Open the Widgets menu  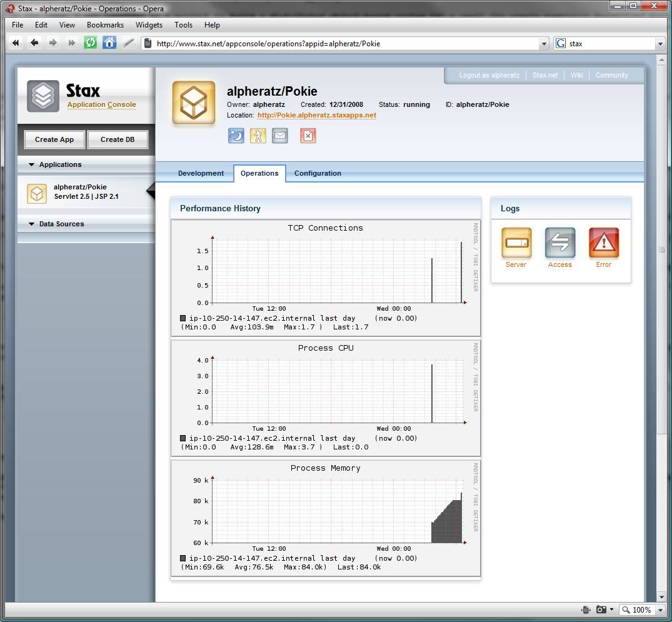click(x=149, y=25)
